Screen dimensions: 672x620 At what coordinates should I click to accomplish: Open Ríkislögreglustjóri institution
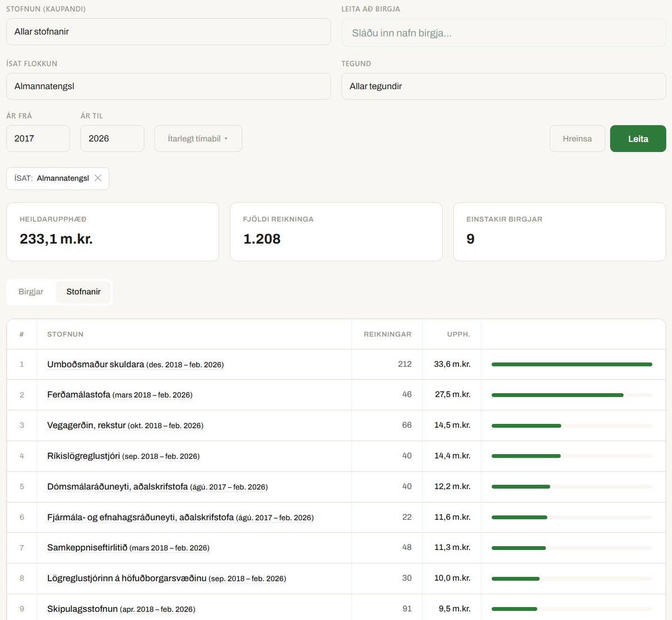pyautogui.click(x=123, y=456)
